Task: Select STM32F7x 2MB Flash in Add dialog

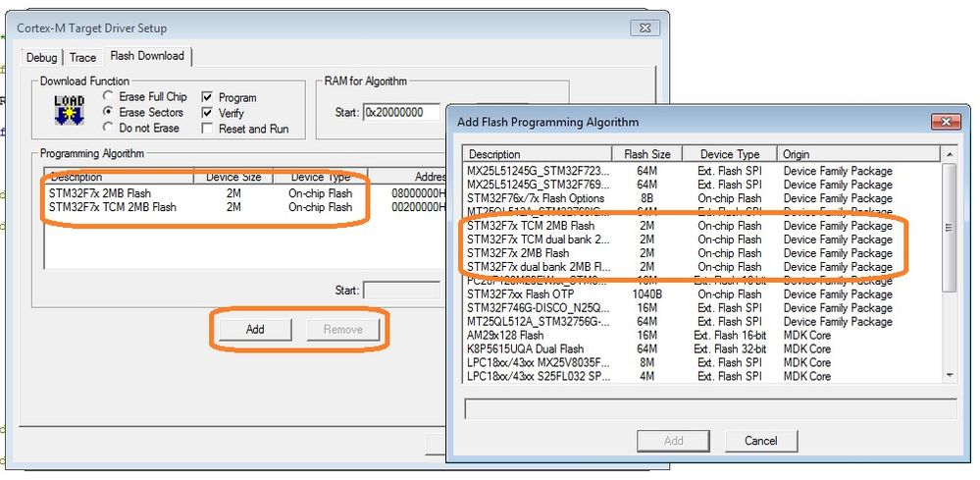Action: (701, 253)
